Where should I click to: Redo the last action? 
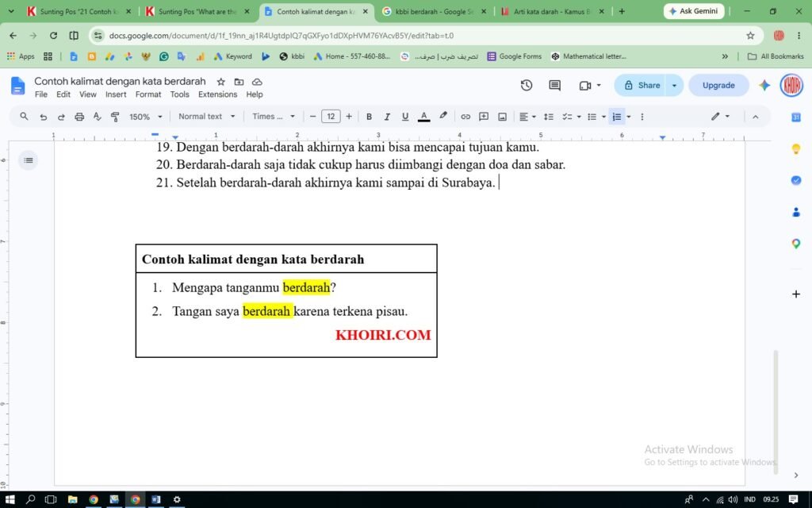tap(61, 117)
